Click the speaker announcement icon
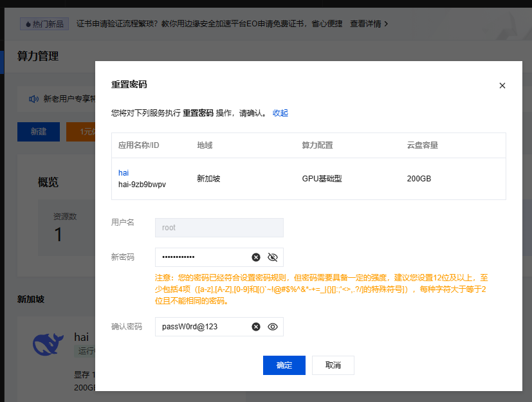The width and height of the screenshot is (532, 402). (33, 98)
